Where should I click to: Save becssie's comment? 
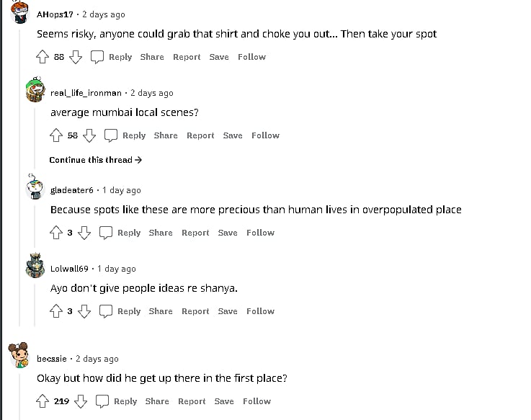pos(224,401)
